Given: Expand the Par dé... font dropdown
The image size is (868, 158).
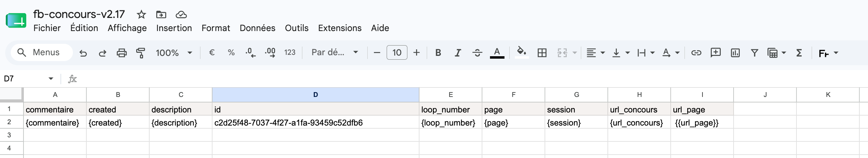Looking at the screenshot, I should coord(334,52).
